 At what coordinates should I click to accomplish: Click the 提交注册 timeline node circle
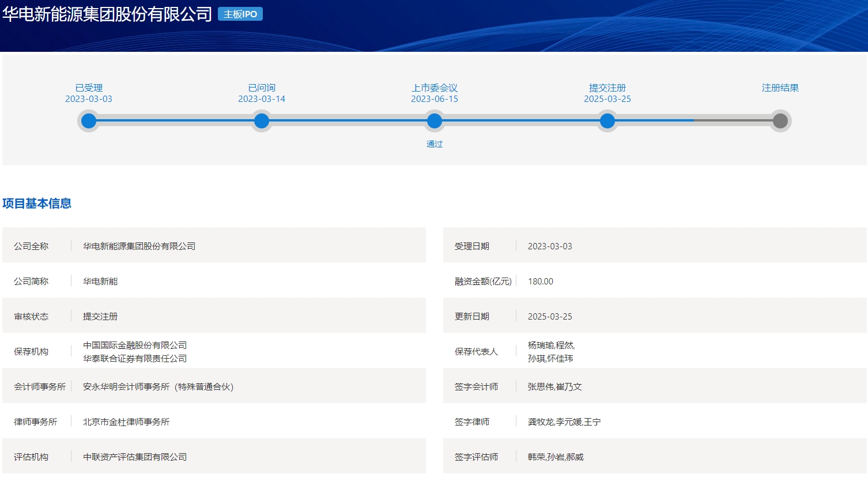[607, 121]
